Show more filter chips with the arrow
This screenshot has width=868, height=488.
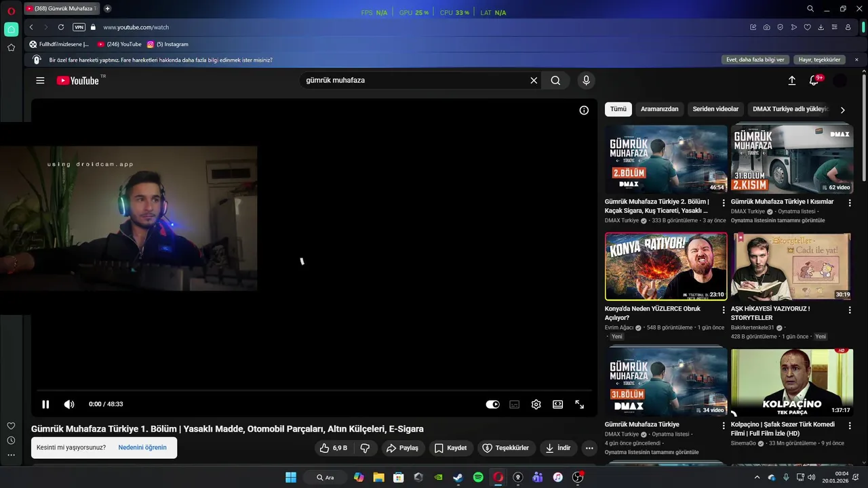click(843, 110)
